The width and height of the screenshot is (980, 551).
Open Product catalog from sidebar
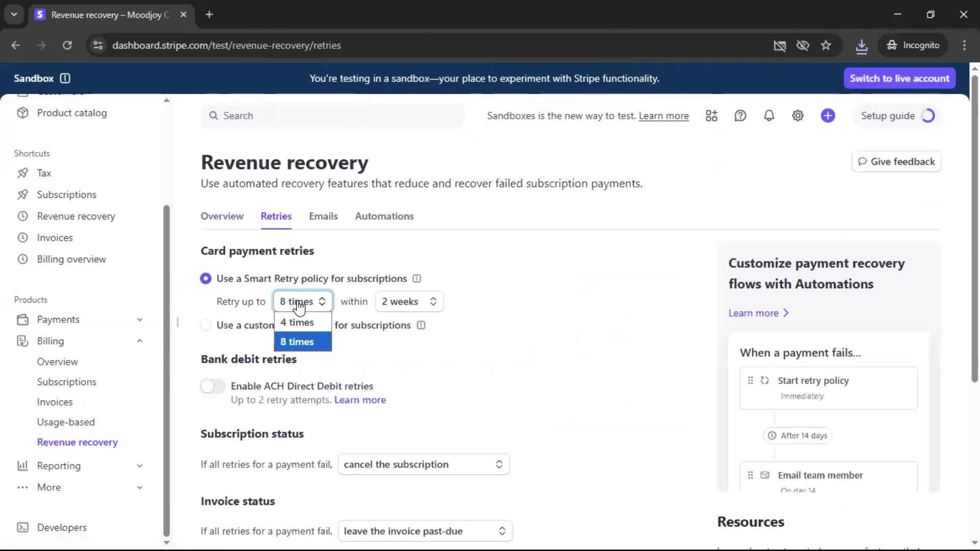(71, 113)
